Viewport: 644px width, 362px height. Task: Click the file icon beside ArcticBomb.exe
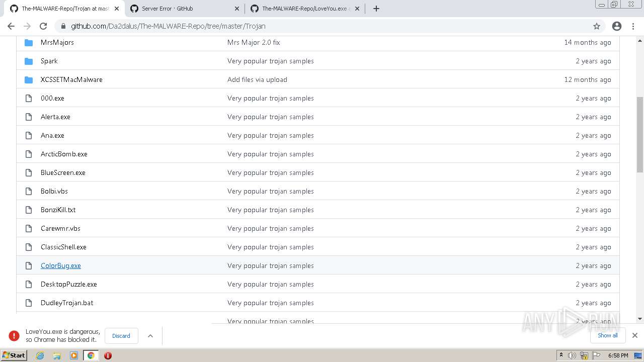29,154
